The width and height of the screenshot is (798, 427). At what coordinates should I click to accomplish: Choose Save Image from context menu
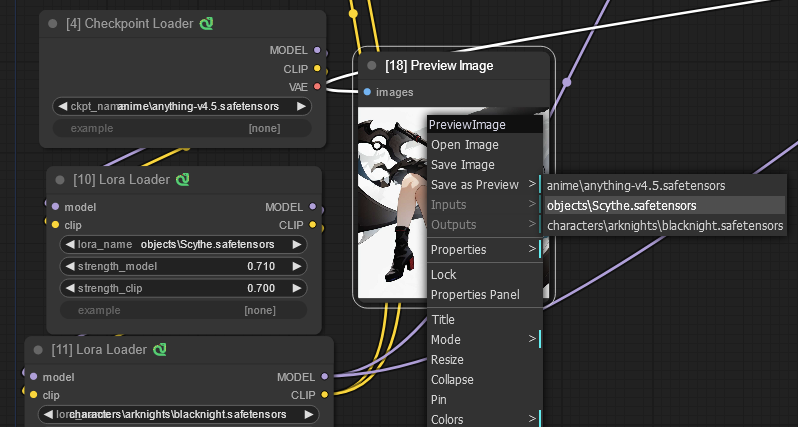tap(463, 164)
